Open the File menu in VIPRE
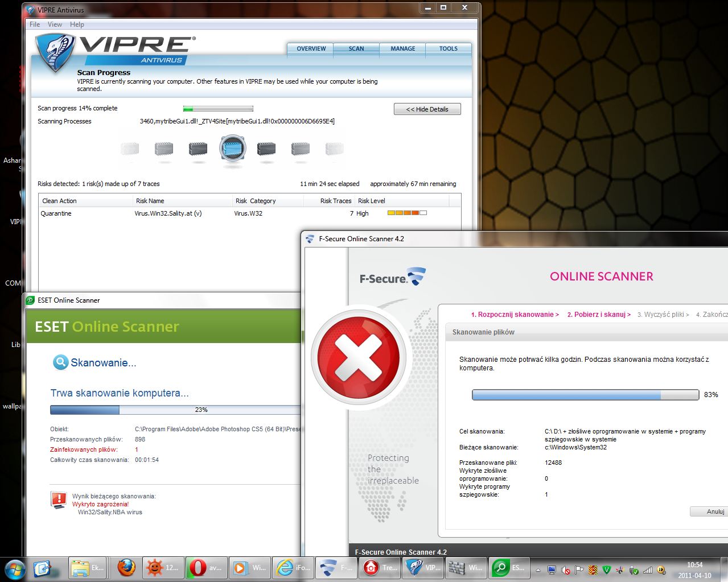The image size is (728, 582). [x=35, y=24]
